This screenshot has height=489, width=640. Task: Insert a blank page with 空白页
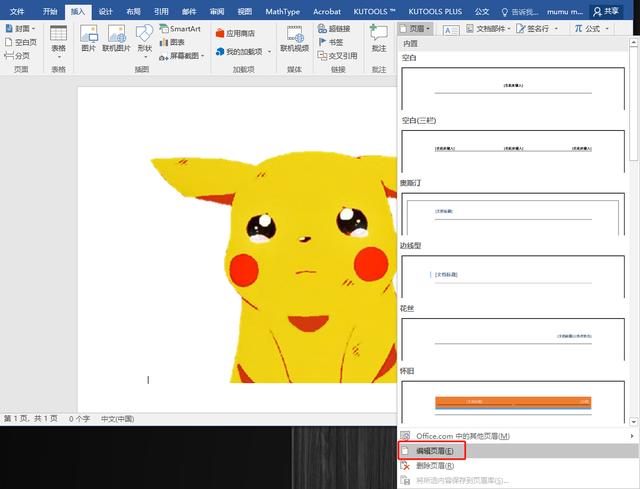21,42
